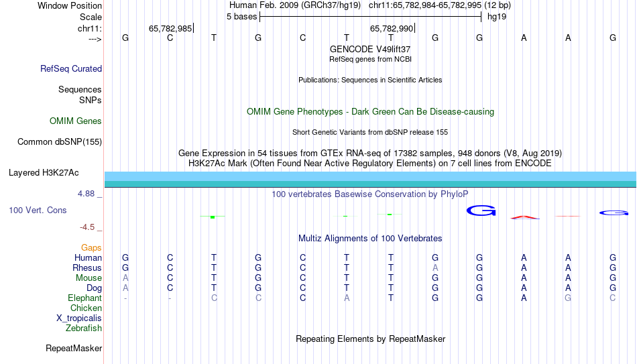The height and width of the screenshot is (364, 637).
Task: Click the mismatched A in Rhesus row
Action: [435, 267]
